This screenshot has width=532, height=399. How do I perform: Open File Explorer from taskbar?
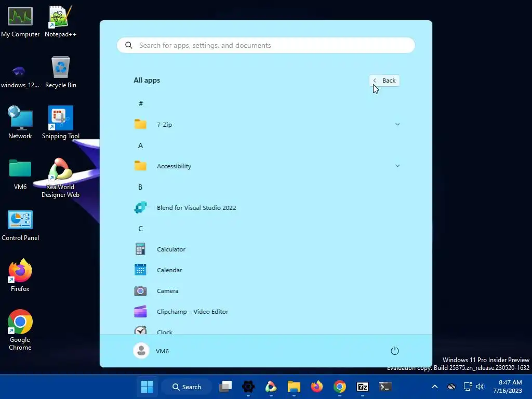(x=294, y=387)
